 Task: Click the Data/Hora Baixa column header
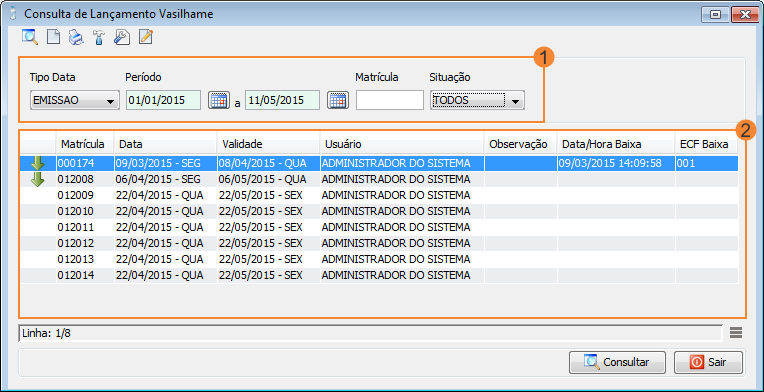616,144
